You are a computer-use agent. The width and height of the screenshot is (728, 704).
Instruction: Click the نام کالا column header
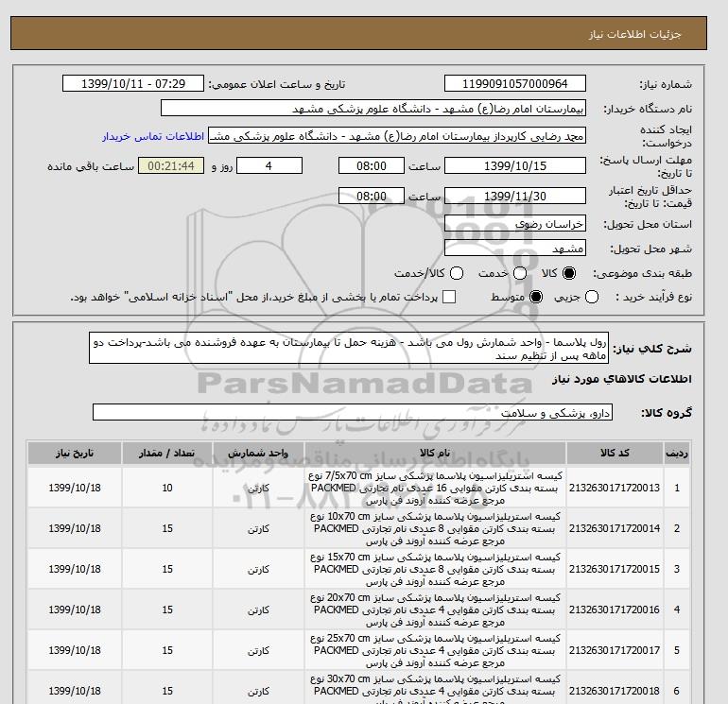pos(435,453)
